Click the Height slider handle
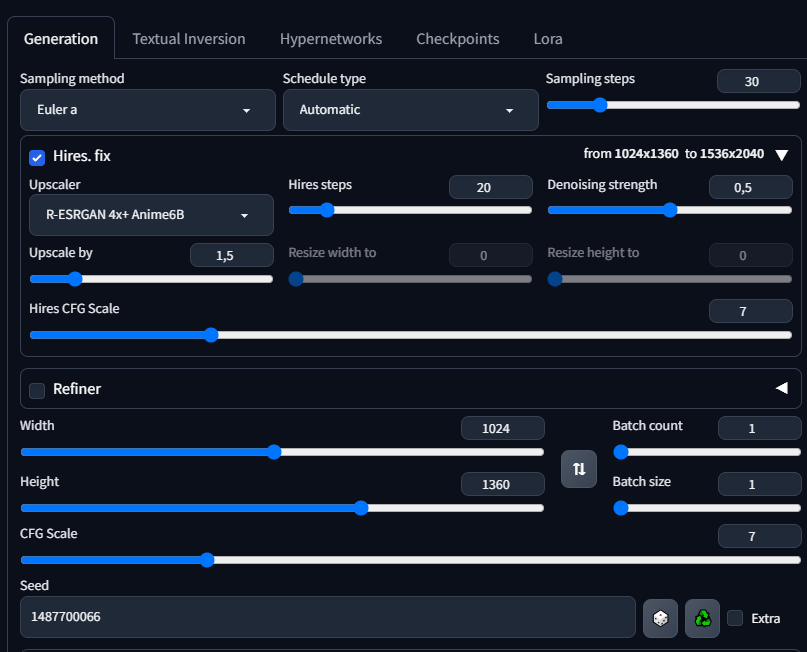Viewport: 807px width, 652px height. [x=361, y=508]
